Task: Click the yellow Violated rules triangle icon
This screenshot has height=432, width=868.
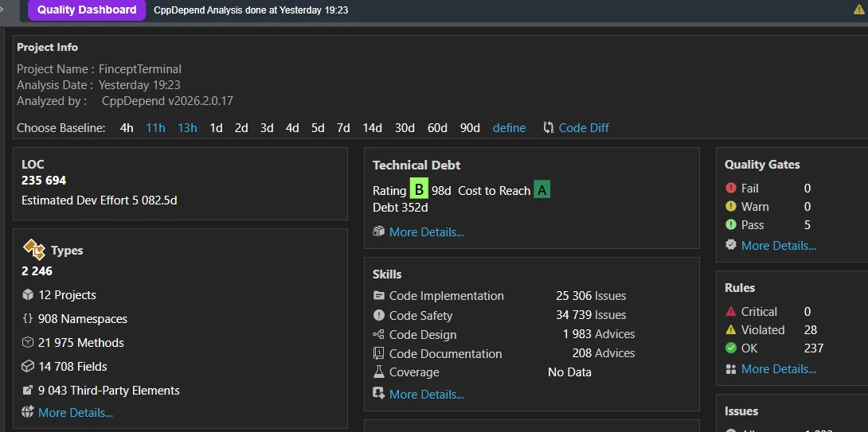Action: tap(731, 329)
